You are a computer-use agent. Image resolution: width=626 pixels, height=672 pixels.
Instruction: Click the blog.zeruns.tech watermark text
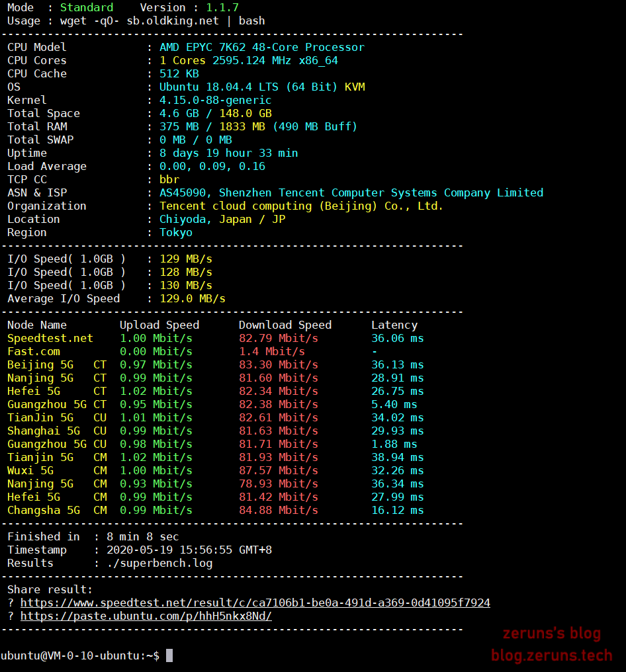click(551, 655)
